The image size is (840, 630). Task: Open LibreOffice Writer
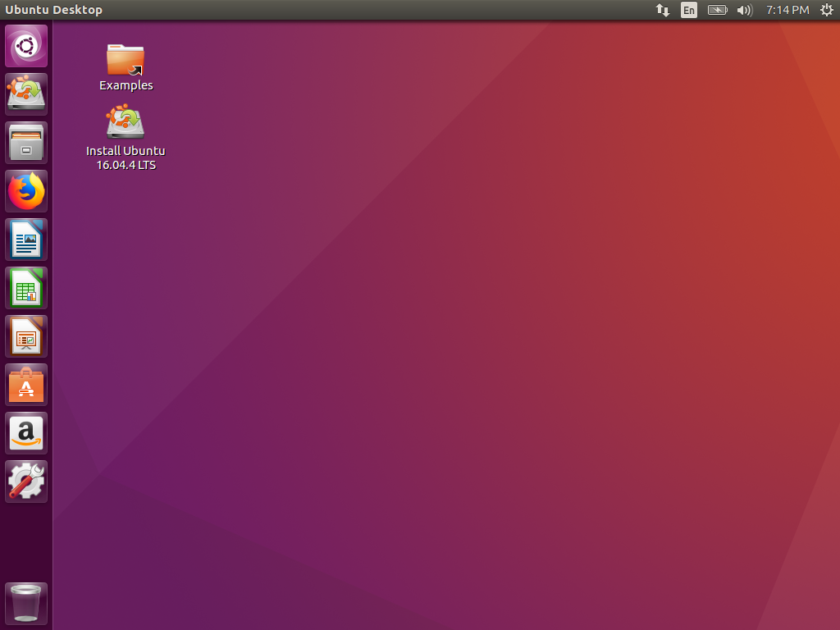point(25,239)
